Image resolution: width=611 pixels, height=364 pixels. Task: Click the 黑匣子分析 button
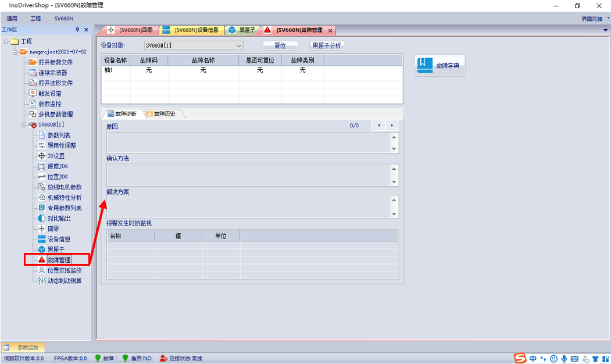(327, 45)
